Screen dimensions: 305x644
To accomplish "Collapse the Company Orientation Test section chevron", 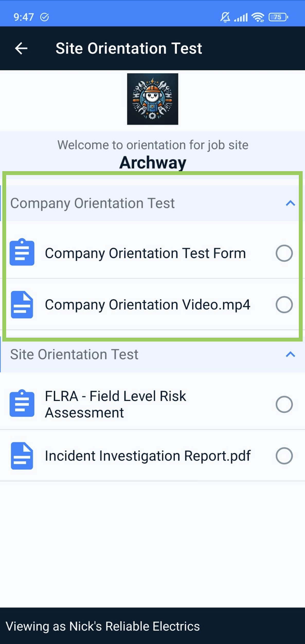I will 290,203.
